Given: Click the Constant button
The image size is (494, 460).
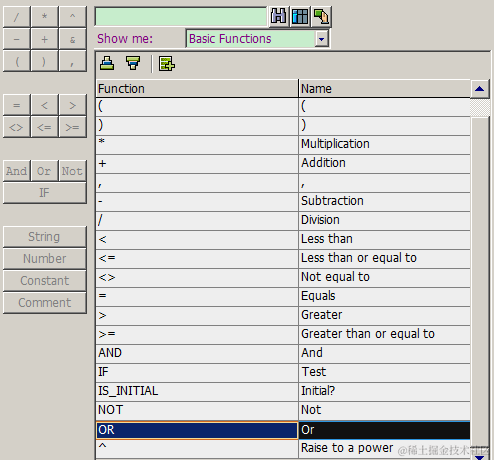Looking at the screenshot, I should tap(45, 281).
